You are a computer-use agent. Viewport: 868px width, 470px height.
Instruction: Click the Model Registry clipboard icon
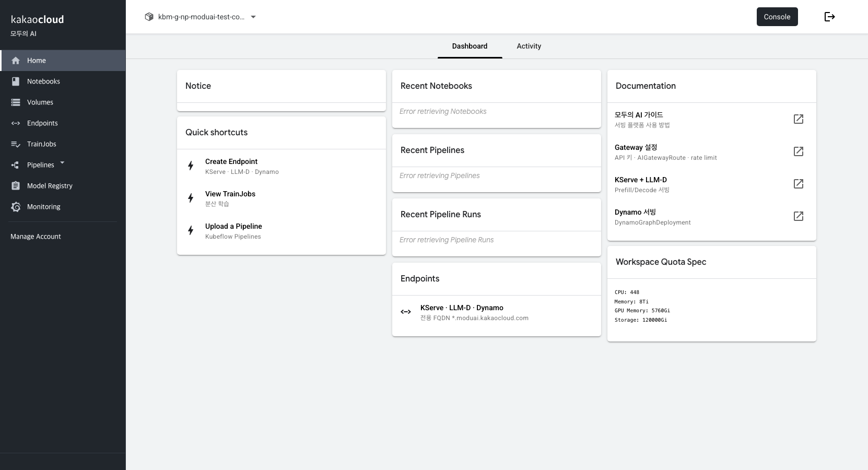click(x=16, y=186)
